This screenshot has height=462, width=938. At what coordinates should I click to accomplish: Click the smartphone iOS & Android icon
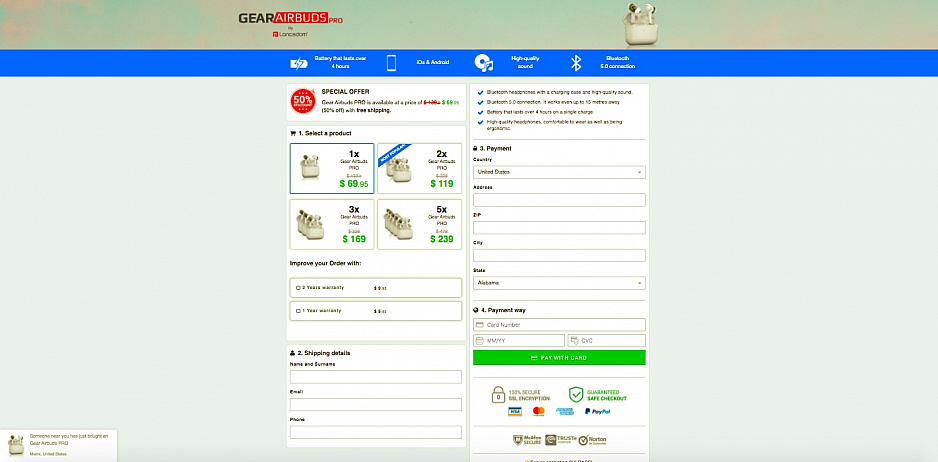pos(391,63)
